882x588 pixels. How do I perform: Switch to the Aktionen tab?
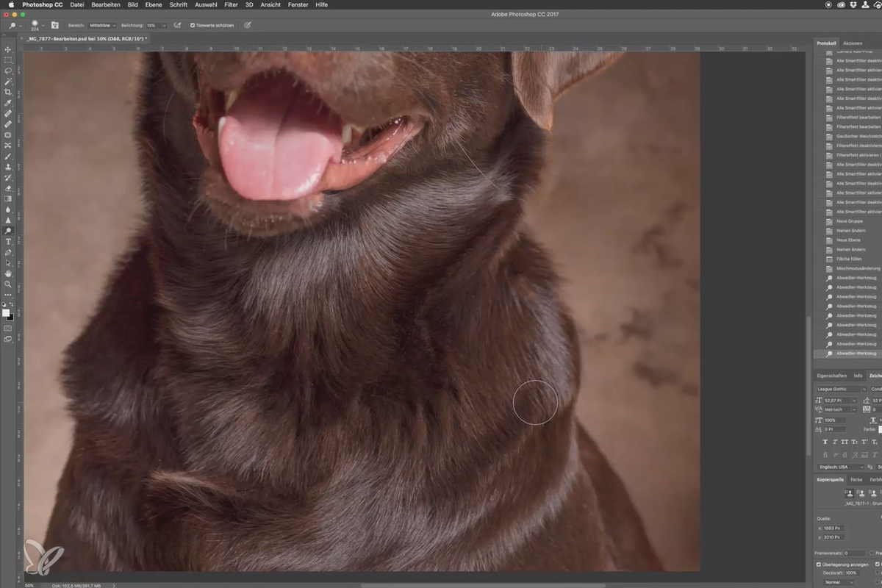(x=853, y=43)
